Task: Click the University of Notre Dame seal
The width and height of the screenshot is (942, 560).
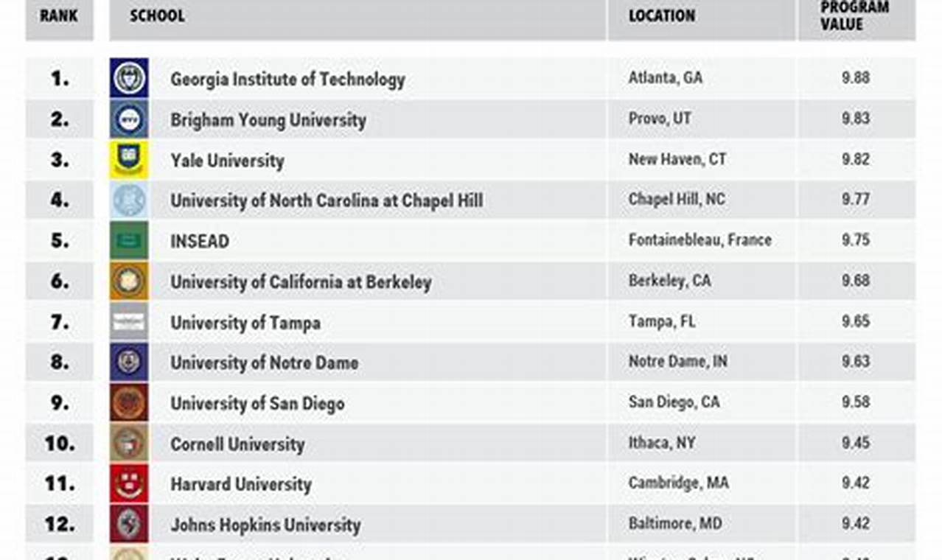Action: [x=129, y=362]
